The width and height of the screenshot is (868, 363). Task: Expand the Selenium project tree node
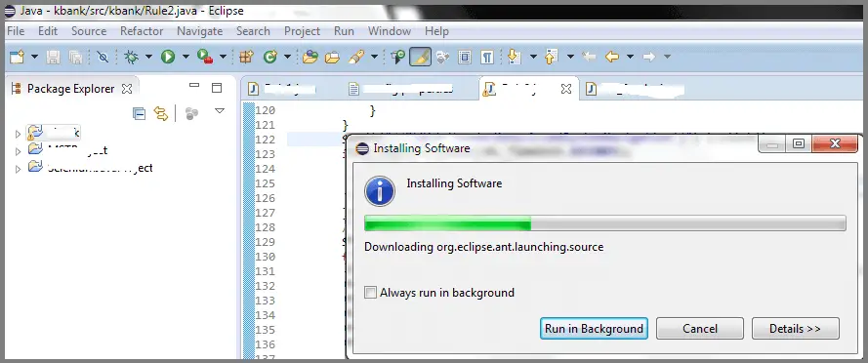coord(18,169)
